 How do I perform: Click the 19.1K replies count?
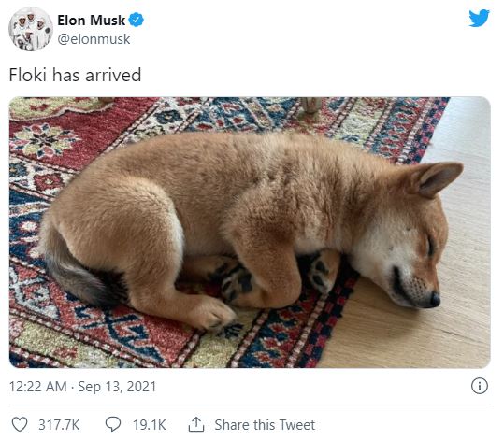[x=150, y=424]
